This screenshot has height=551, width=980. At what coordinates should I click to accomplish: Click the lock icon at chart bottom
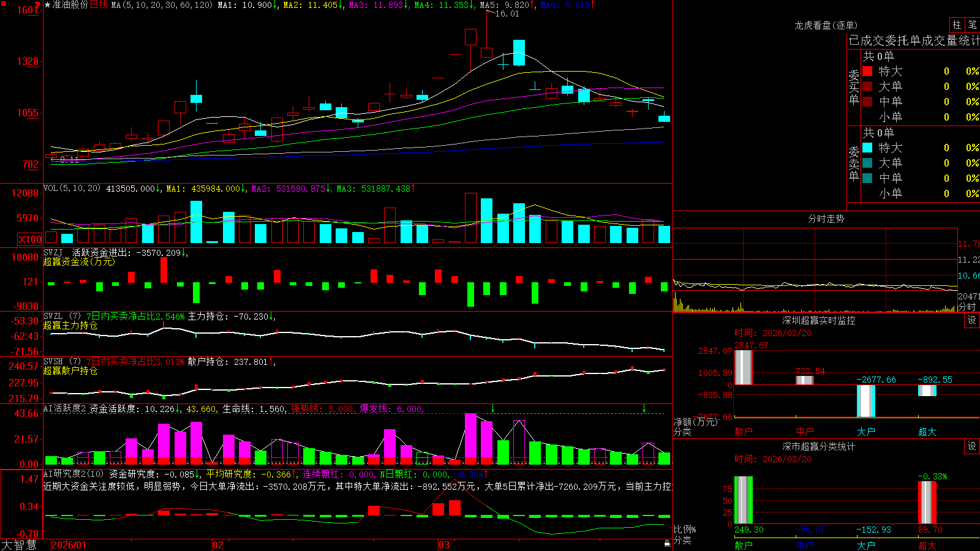click(x=668, y=543)
